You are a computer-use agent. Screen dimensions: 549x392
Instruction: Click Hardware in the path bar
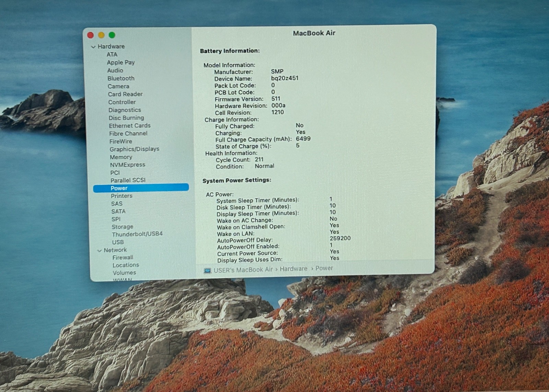point(293,269)
